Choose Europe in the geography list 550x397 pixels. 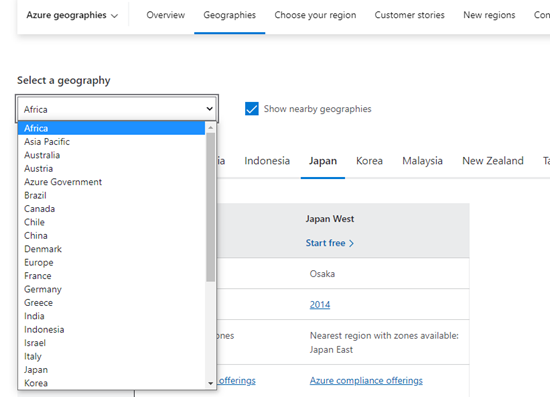[111, 262]
